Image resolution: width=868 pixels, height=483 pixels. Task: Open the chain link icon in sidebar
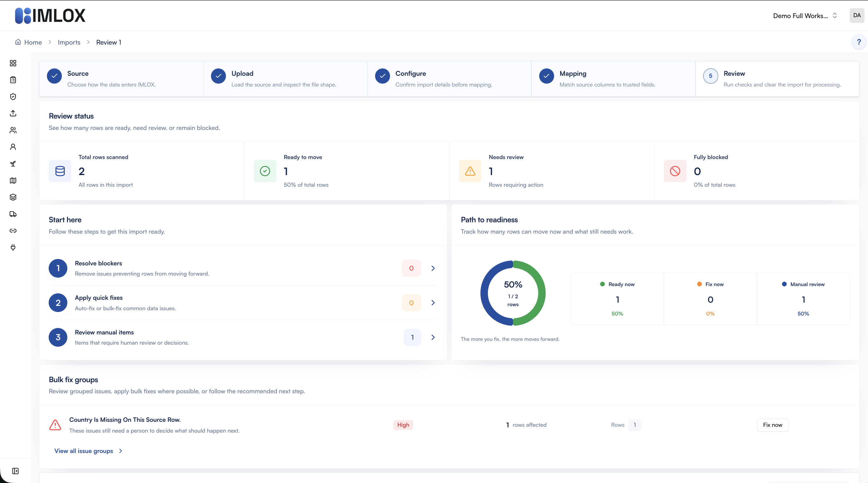(13, 231)
